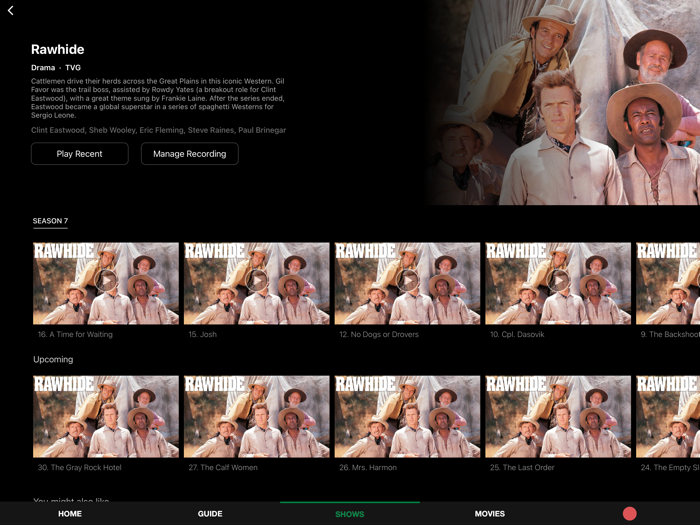Click the '10. Cpl. Dasovik' title text
The image size is (700, 525).
[x=517, y=334]
